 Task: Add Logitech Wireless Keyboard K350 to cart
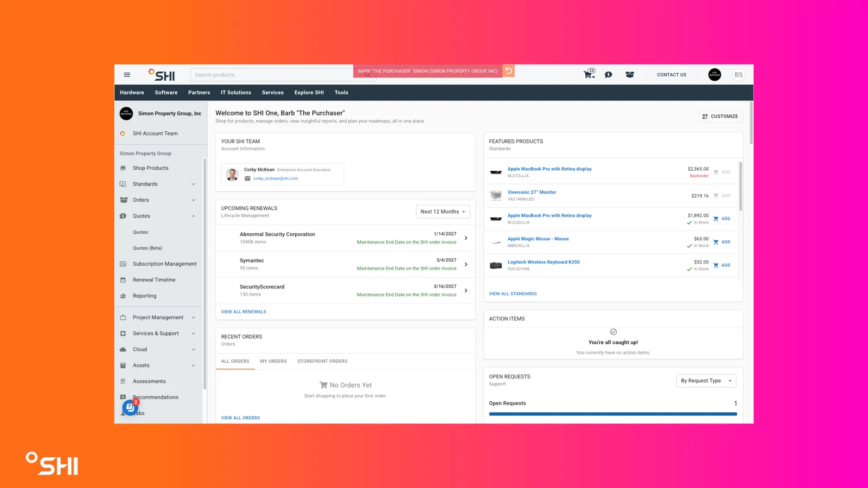coord(722,265)
